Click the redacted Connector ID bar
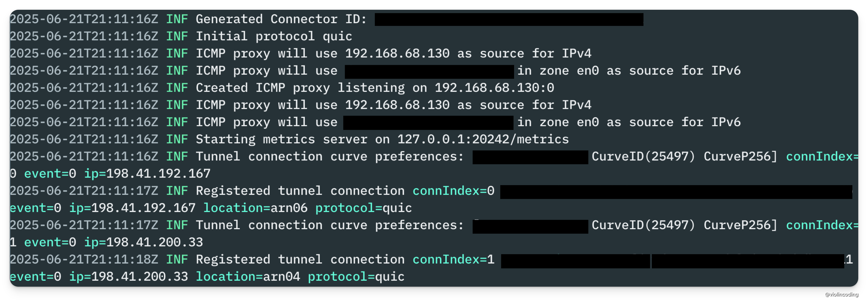This screenshot has height=307, width=868. 509,20
